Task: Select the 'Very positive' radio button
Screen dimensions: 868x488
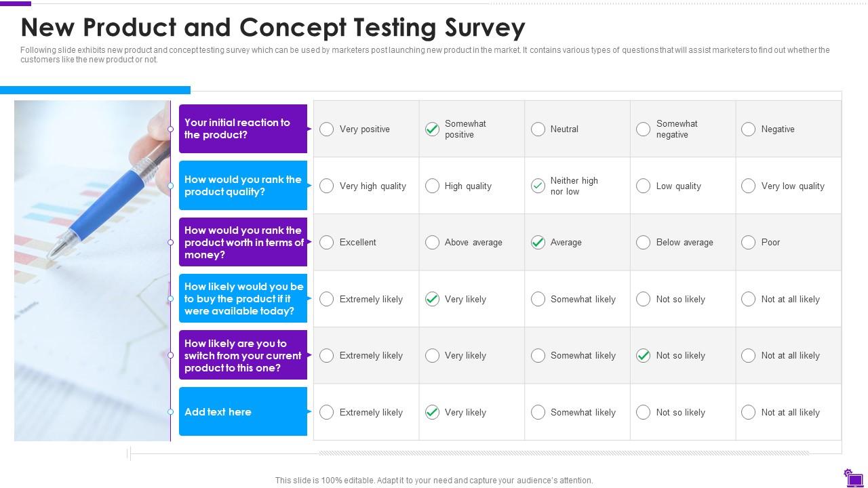Action: [x=326, y=129]
